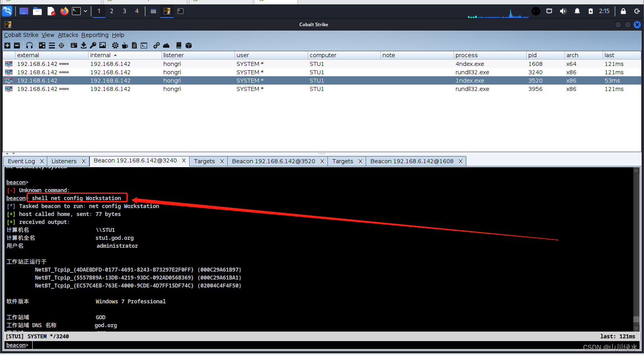
Task: Connect to another team server (plus icon)
Action: 7,46
